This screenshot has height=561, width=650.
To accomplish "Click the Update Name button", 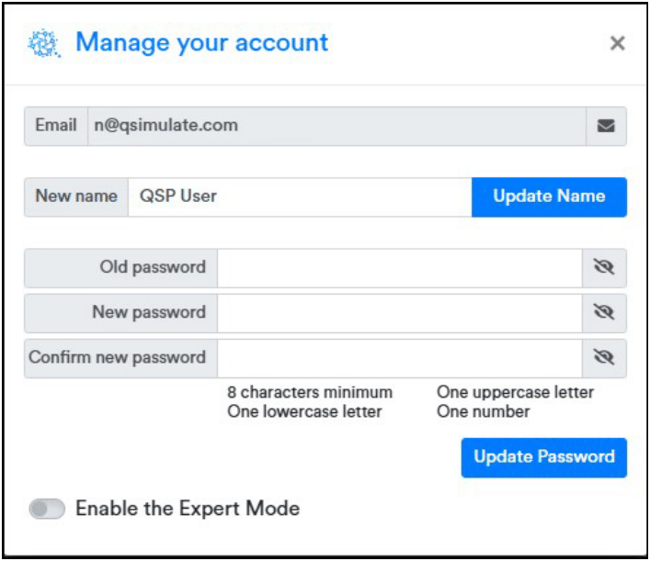I will tap(549, 197).
